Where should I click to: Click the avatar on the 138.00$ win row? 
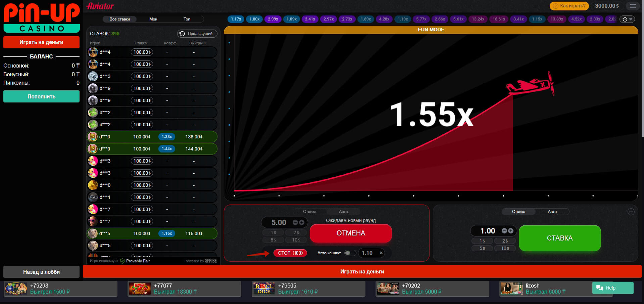tap(93, 137)
